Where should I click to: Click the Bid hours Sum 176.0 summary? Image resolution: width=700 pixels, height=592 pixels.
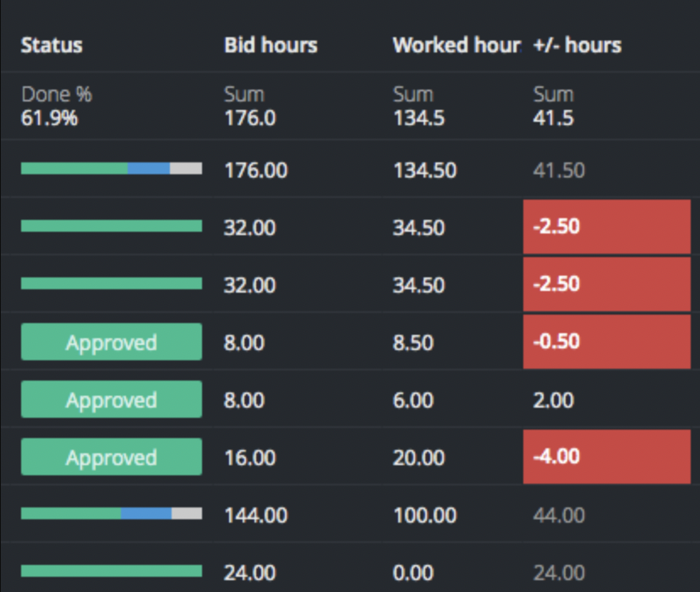[x=249, y=107]
